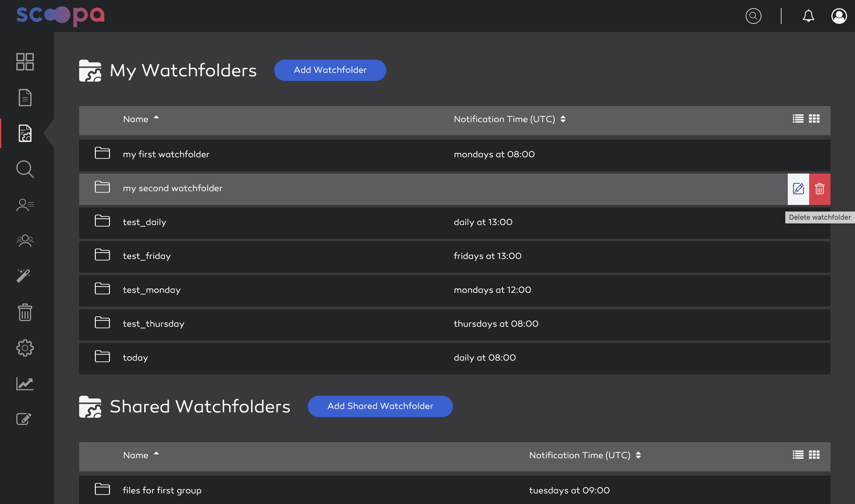Screen dimensions: 855x504
Task: Sort Shared Watchfolders by Name
Action: point(141,455)
